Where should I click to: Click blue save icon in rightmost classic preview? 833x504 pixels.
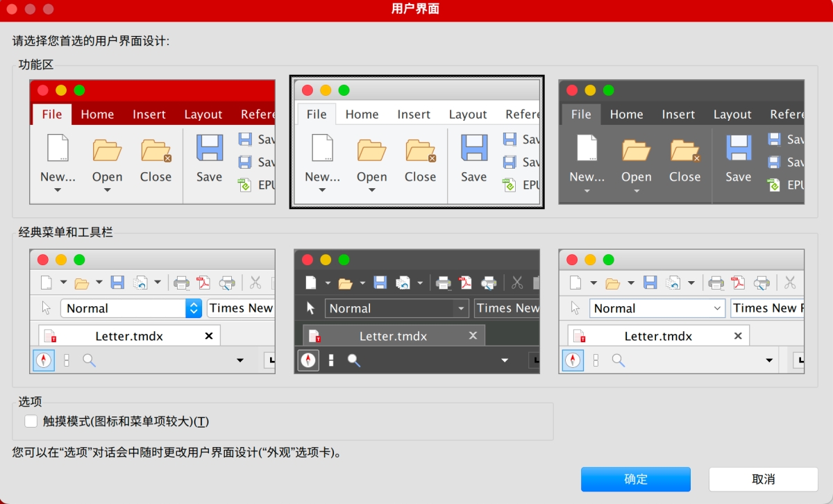click(650, 283)
